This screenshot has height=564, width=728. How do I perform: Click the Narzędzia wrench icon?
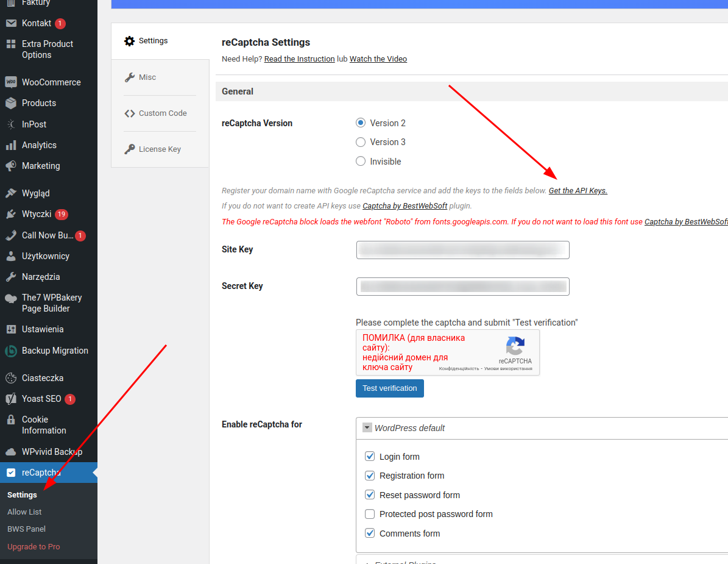(11, 277)
